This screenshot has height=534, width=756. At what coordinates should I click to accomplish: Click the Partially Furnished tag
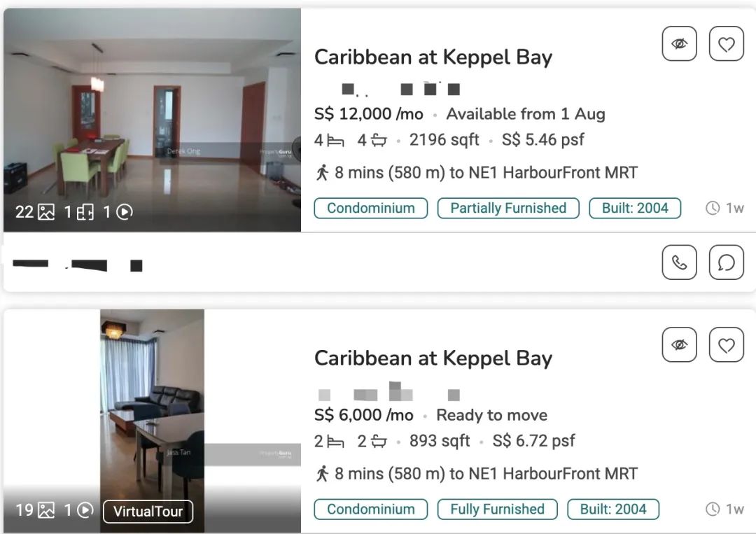pyautogui.click(x=507, y=208)
